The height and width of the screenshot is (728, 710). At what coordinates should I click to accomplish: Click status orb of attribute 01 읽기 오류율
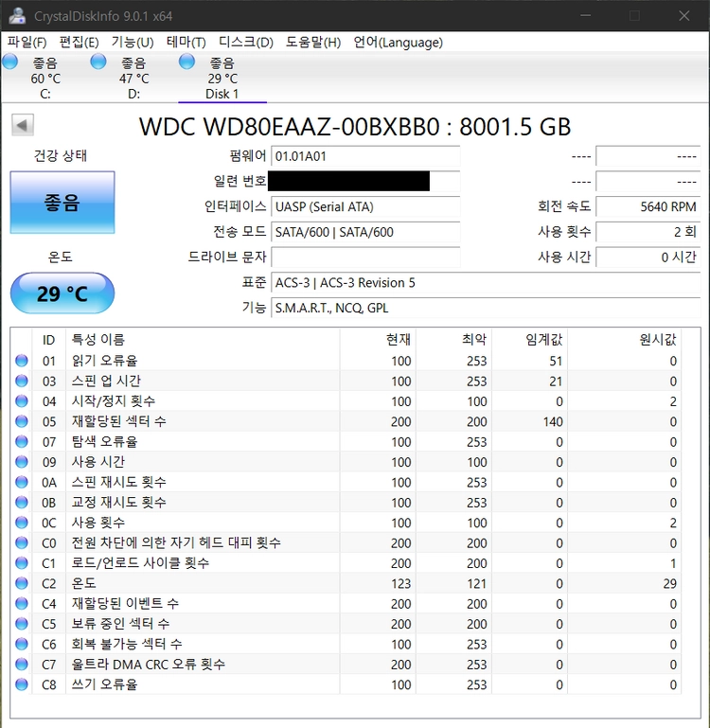[22, 361]
